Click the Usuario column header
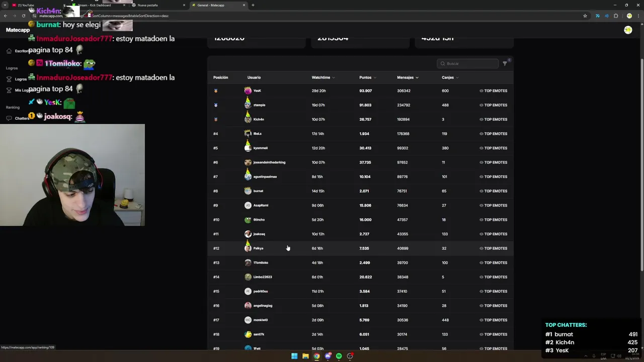644x362 pixels. [254, 77]
